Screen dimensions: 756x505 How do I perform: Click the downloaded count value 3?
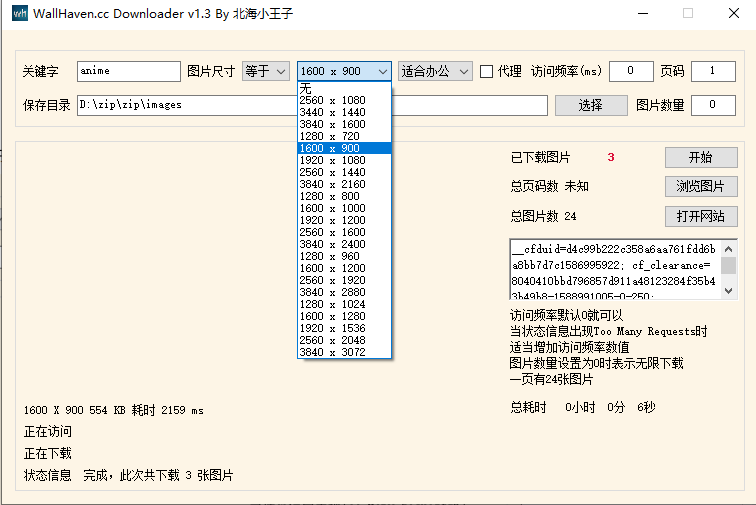(611, 157)
